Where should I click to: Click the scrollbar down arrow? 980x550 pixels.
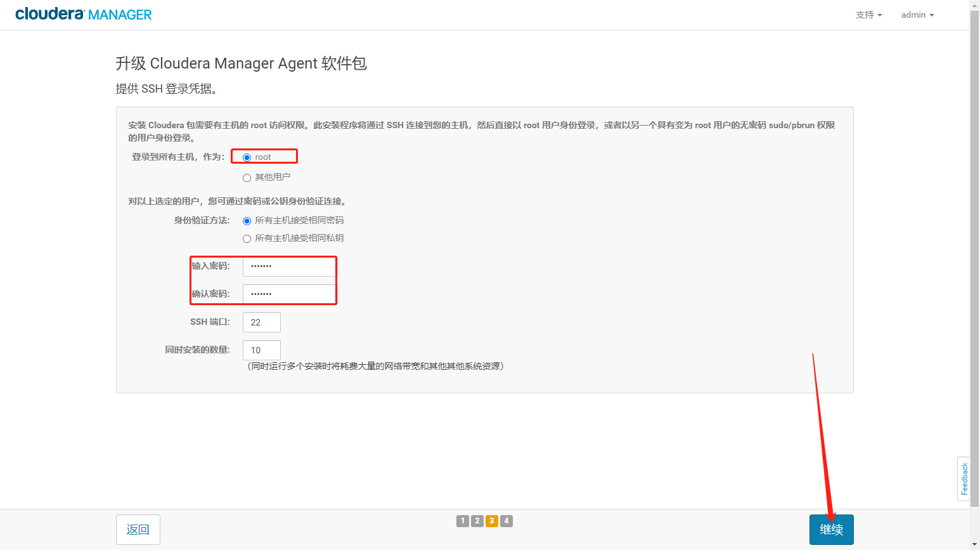[x=975, y=545]
